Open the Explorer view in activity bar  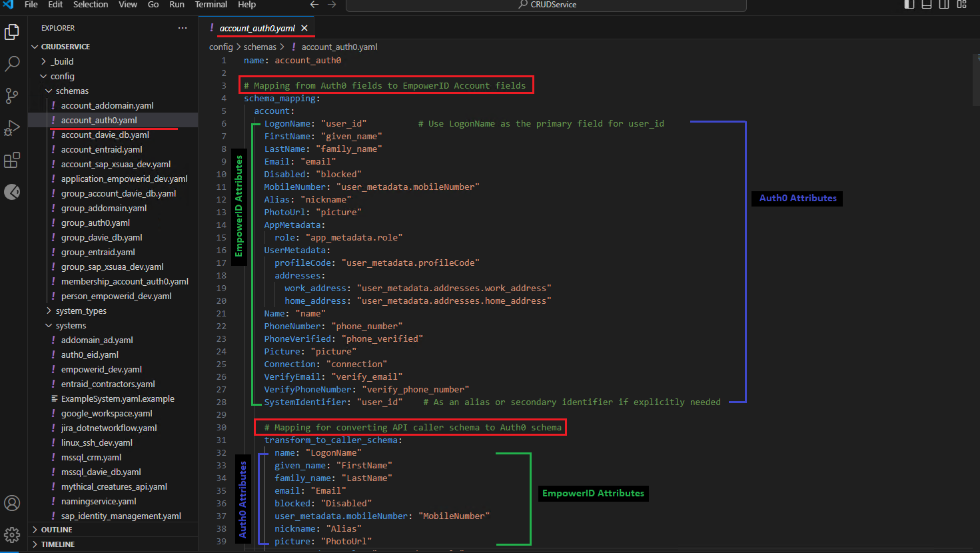click(12, 31)
